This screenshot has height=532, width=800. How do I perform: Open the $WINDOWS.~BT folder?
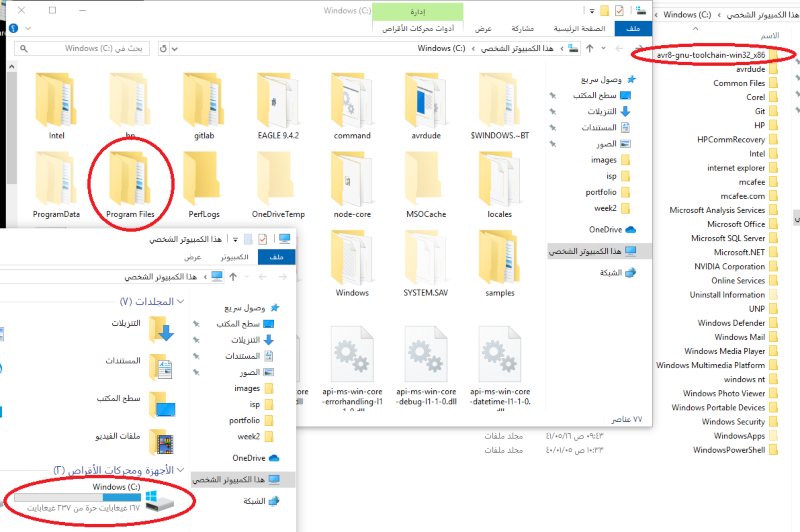500,107
